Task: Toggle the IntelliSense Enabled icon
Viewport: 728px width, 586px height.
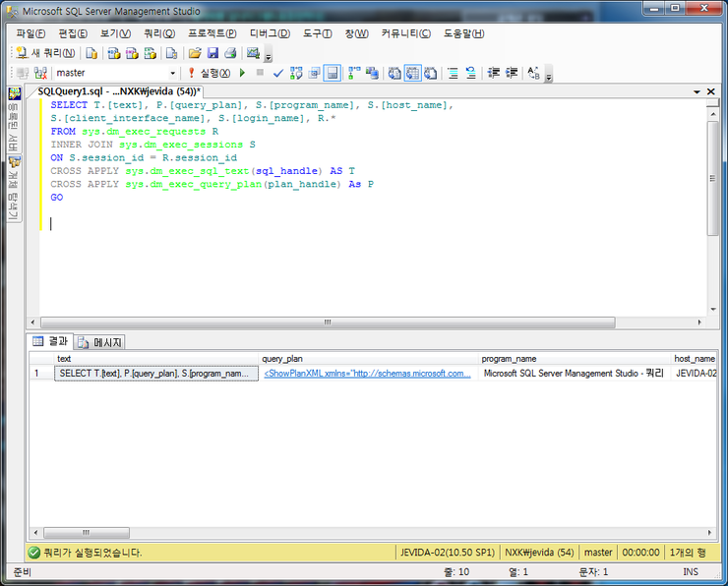Action: (332, 73)
